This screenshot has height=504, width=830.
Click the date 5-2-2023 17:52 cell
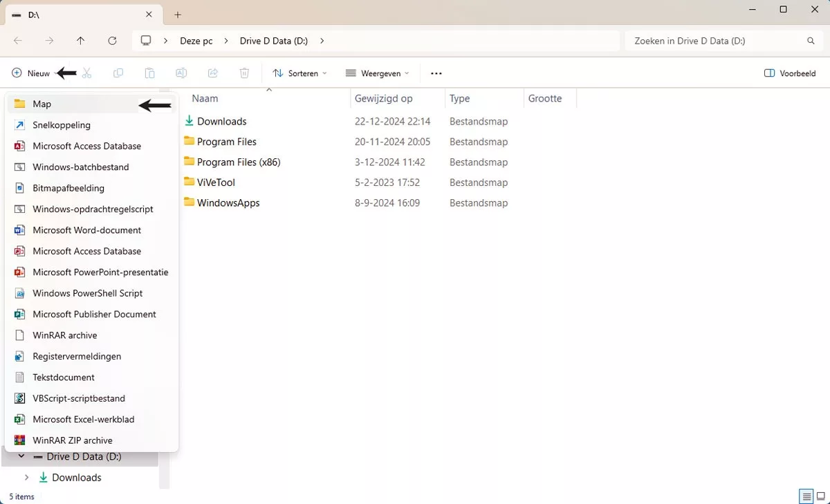tap(387, 183)
